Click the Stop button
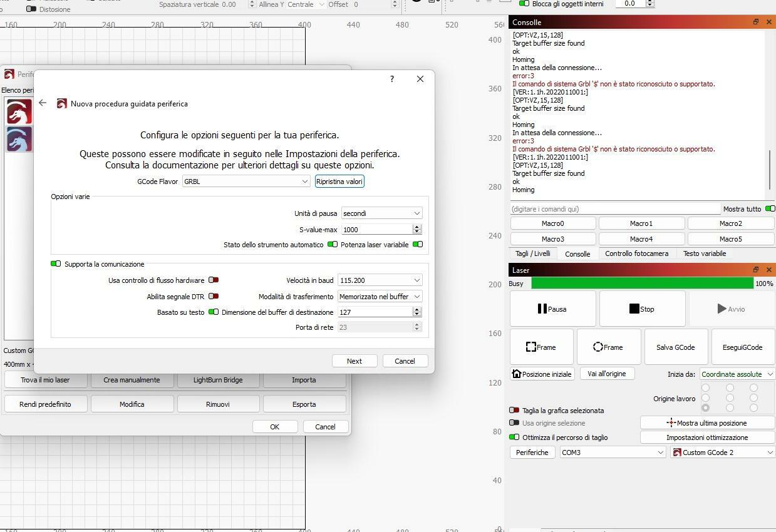Screen dimensions: 776x532 642,309
